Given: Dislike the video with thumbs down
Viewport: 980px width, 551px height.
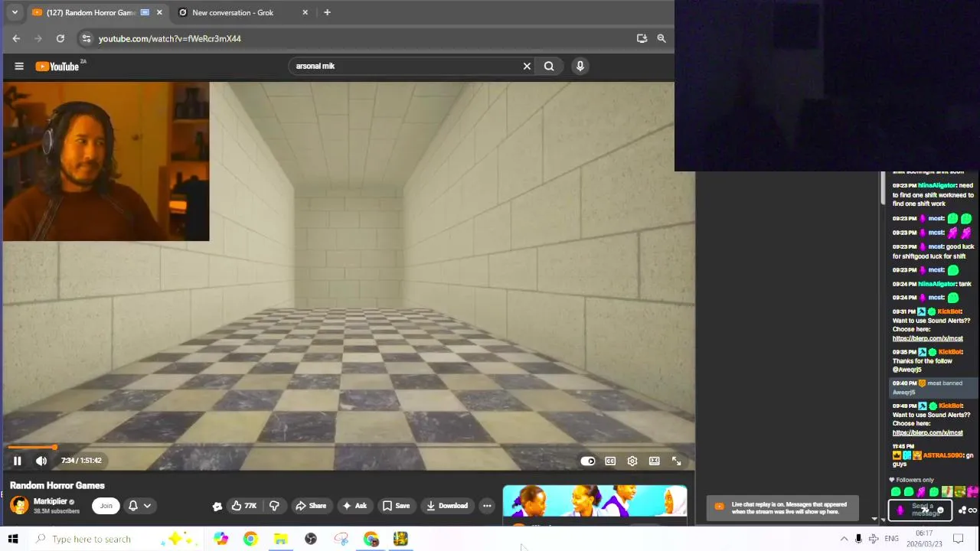Looking at the screenshot, I should 274,505.
